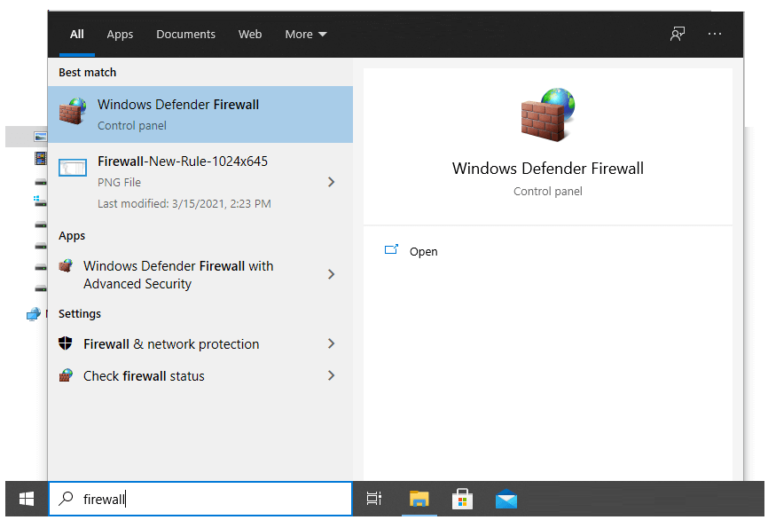Open the Mail app from the taskbar

coord(506,499)
